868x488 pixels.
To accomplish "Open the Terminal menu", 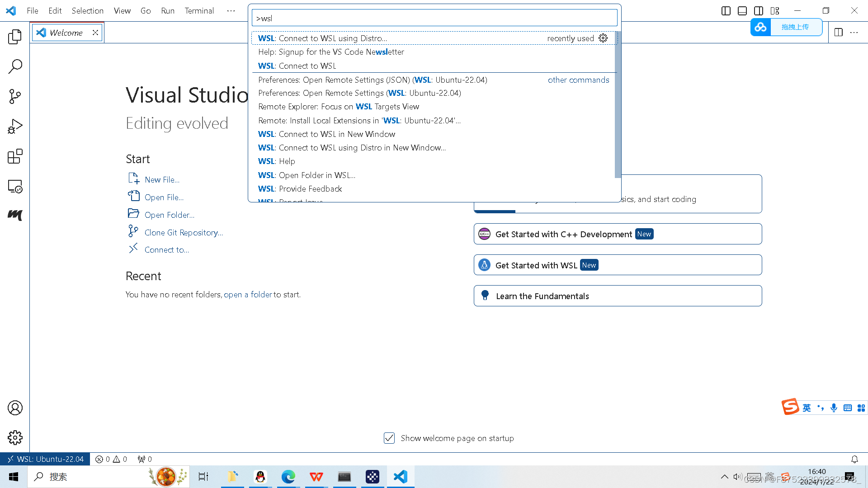I will coord(199,10).
